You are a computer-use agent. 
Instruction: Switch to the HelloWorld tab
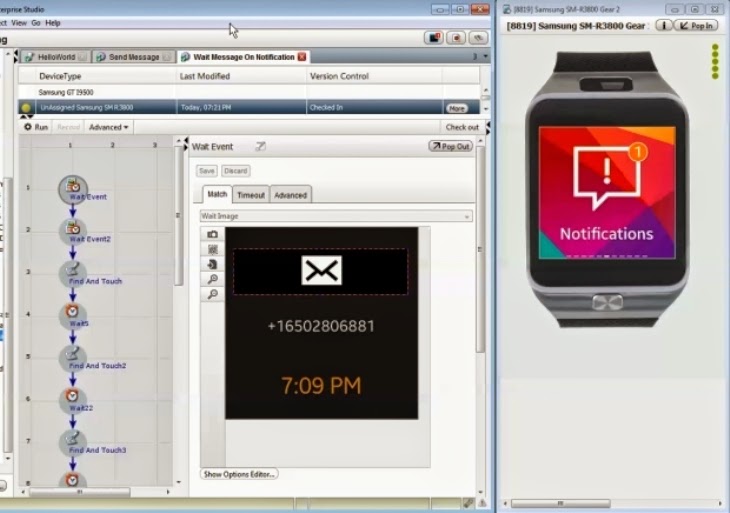(x=56, y=57)
